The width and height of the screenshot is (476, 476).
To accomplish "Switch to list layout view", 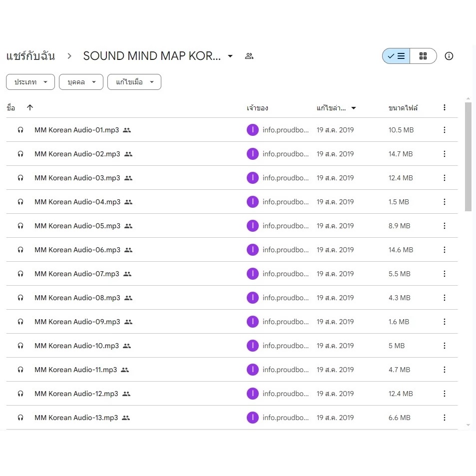I will (396, 56).
